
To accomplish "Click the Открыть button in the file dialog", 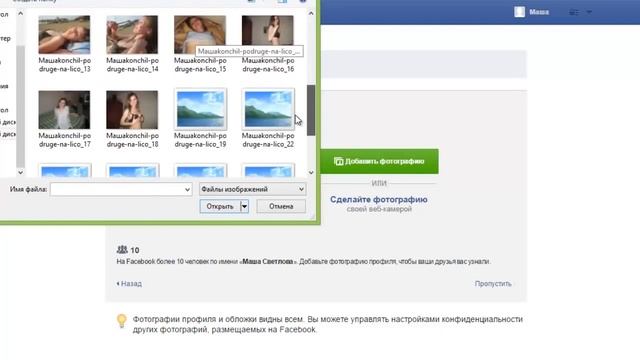I will [220, 207].
